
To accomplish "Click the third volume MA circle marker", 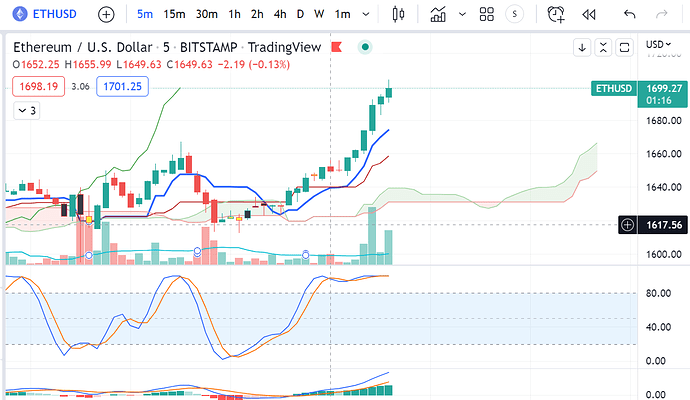I will point(305,255).
